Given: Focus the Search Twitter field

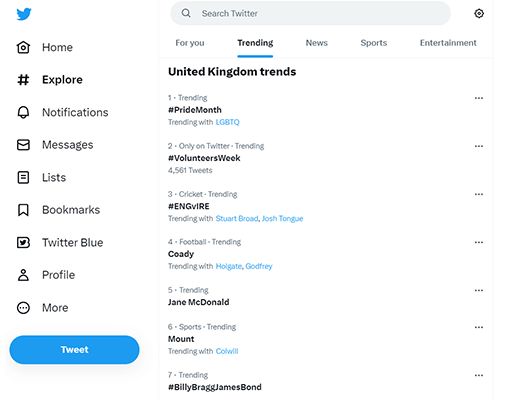Looking at the screenshot, I should pyautogui.click(x=310, y=13).
